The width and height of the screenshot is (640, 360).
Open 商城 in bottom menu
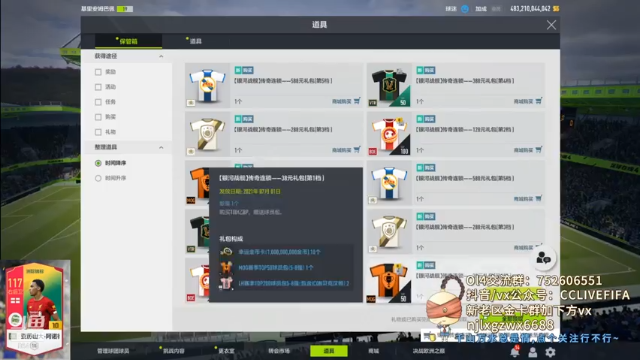click(373, 351)
